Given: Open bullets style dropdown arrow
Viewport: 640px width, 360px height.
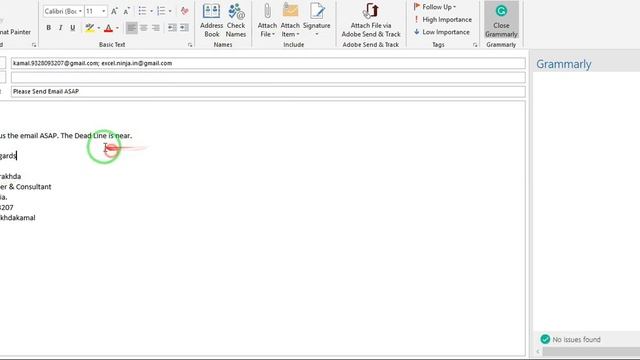Looking at the screenshot, I should [151, 11].
